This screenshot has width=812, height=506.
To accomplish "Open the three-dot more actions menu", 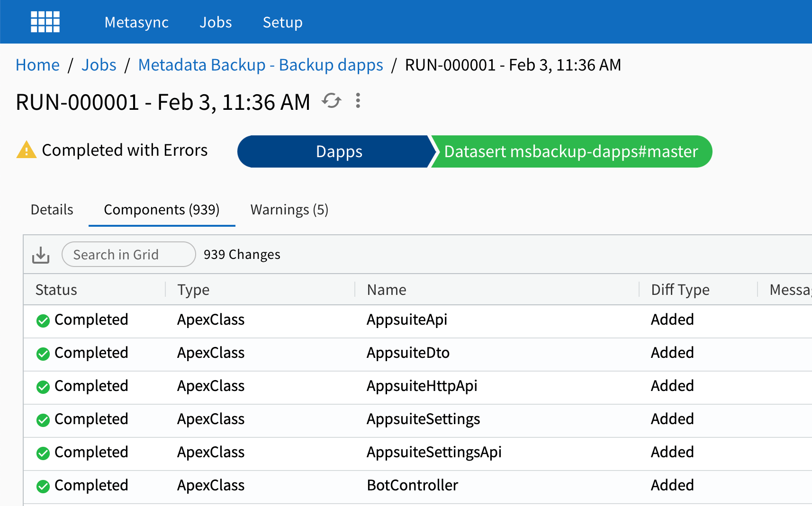I will (x=358, y=100).
